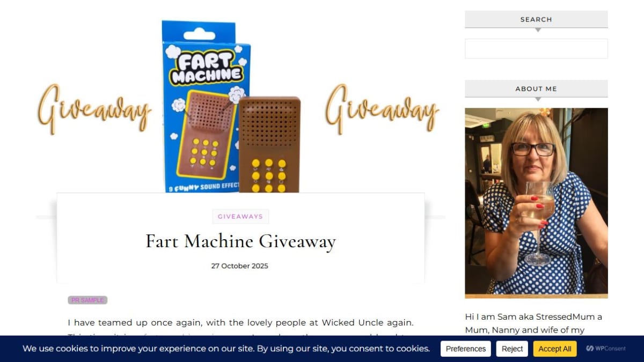Click the right golden Giveaway script graphic
644x362 pixels.
pos(382,109)
